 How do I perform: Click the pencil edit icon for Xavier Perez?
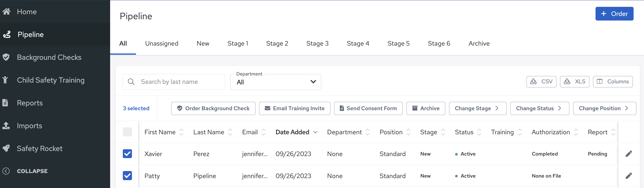coord(629,154)
